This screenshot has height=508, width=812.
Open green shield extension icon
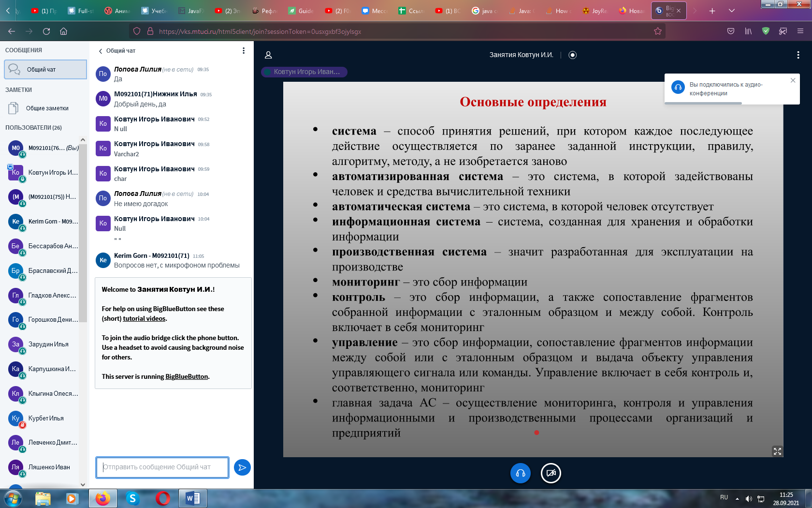[x=766, y=31]
